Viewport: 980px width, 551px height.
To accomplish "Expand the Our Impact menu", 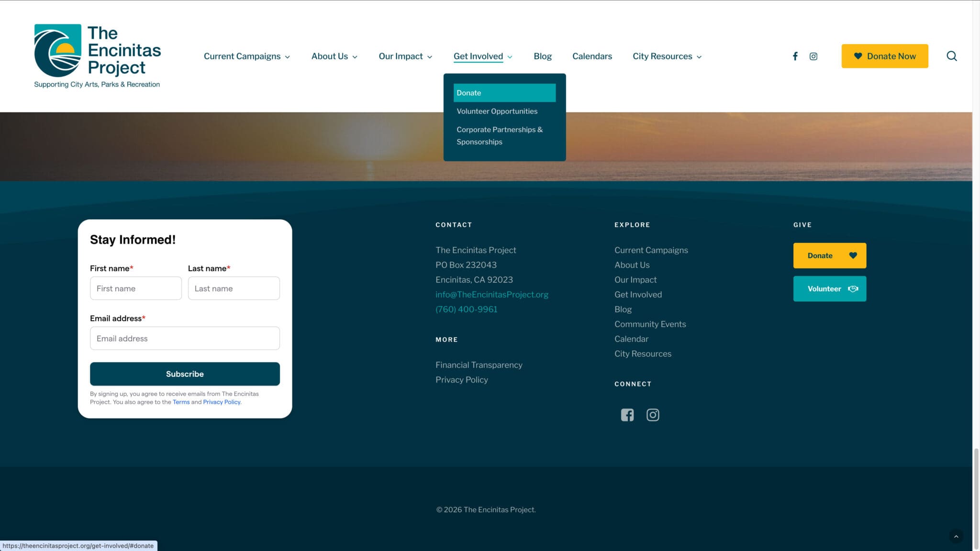I will [x=405, y=56].
